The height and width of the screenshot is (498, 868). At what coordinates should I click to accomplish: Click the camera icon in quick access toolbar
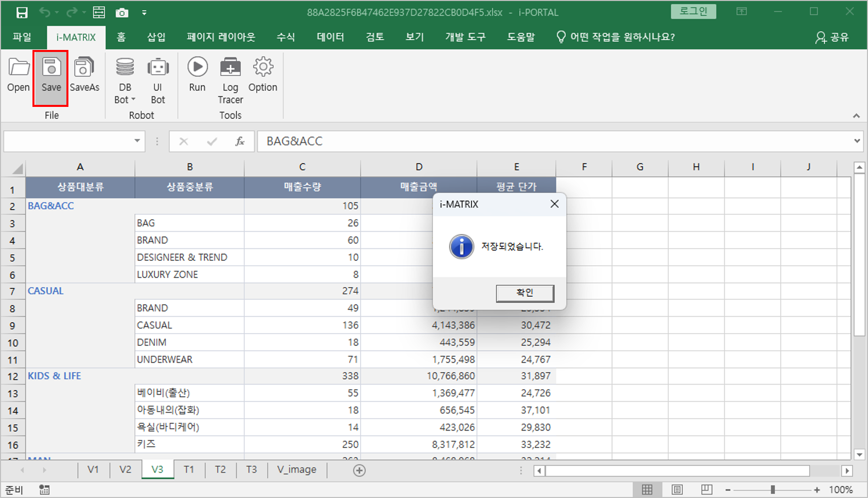pos(122,12)
